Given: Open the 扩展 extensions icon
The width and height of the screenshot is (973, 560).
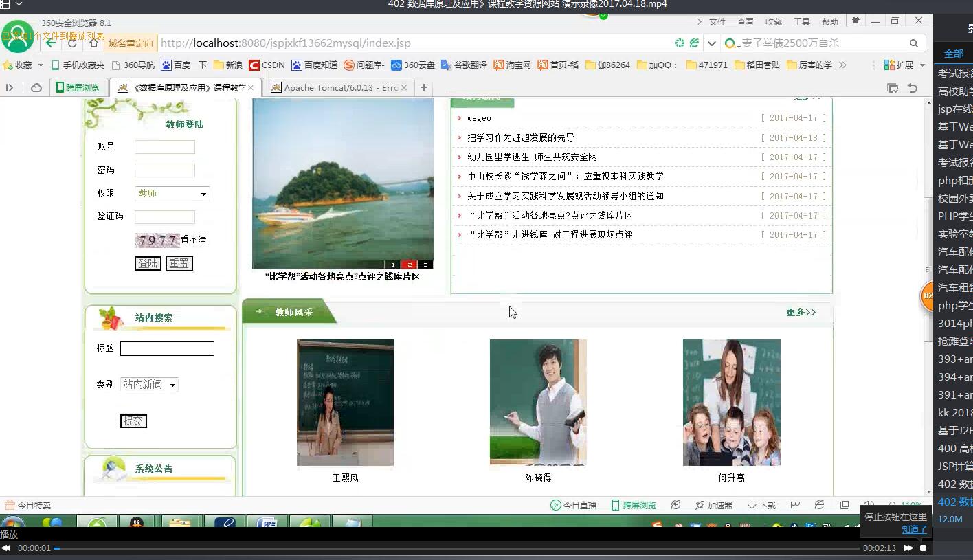Looking at the screenshot, I should (899, 65).
